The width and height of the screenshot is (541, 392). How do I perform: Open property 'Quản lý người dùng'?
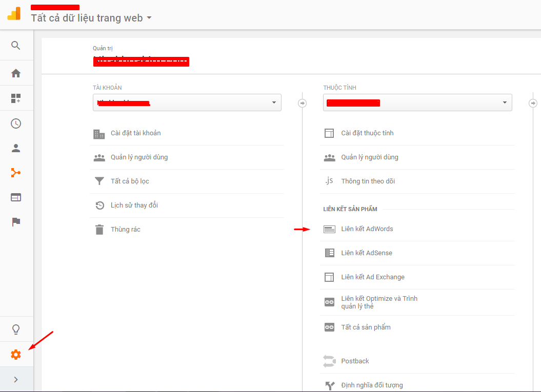[x=370, y=157]
